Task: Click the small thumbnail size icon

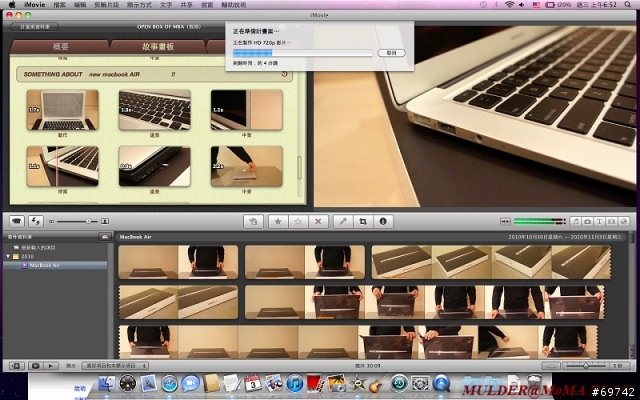Action: (51, 221)
